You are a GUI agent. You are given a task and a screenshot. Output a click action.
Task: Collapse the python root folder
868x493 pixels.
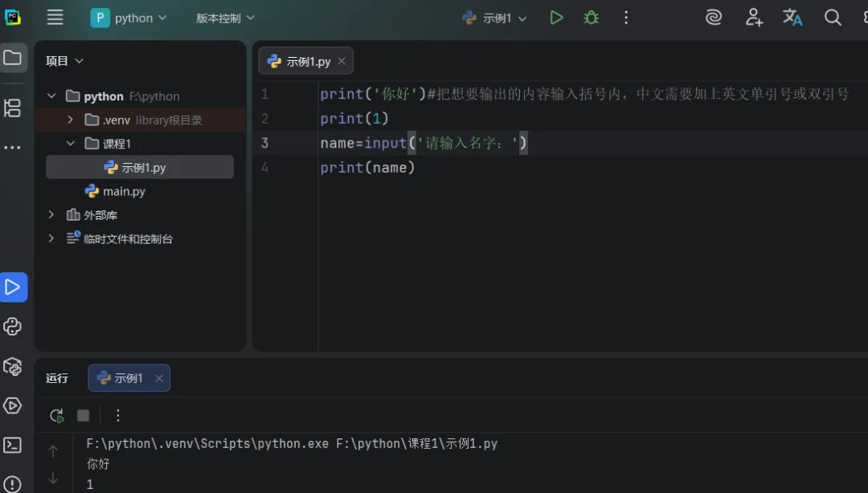pos(51,96)
